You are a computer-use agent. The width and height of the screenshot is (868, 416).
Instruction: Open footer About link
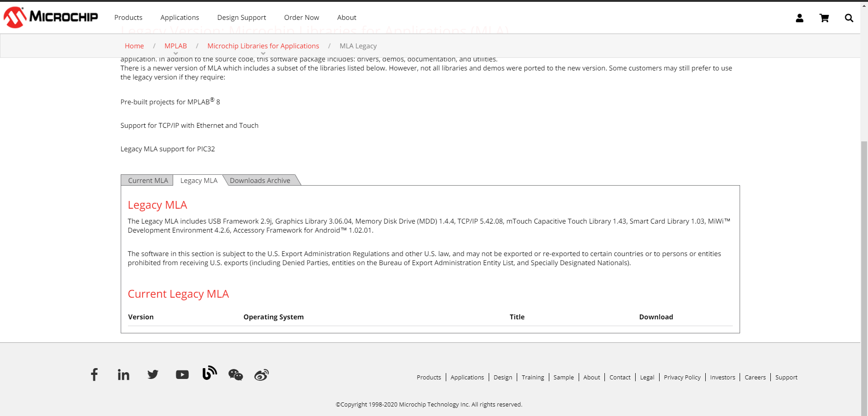(x=592, y=377)
